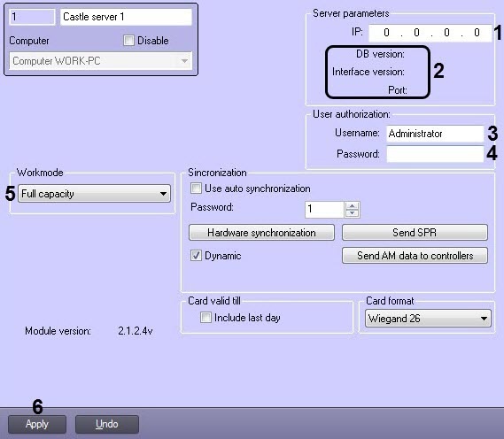
Task: Check the Include last day option
Action: click(x=205, y=318)
